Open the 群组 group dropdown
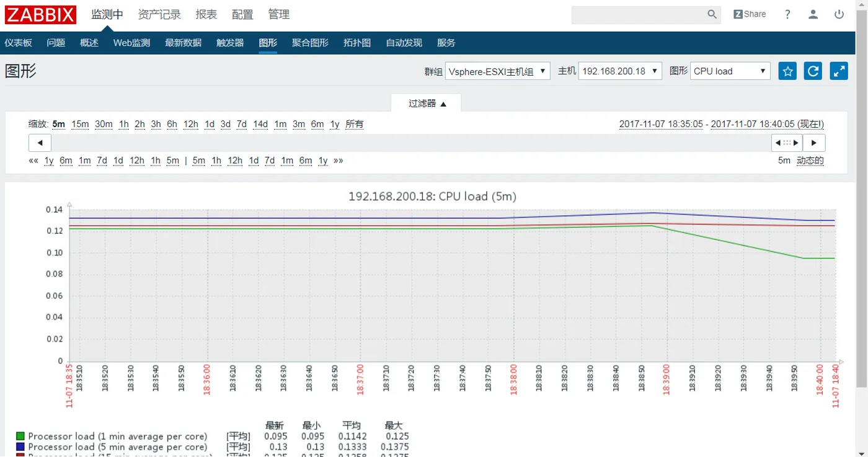This screenshot has height=457, width=868. 498,71
